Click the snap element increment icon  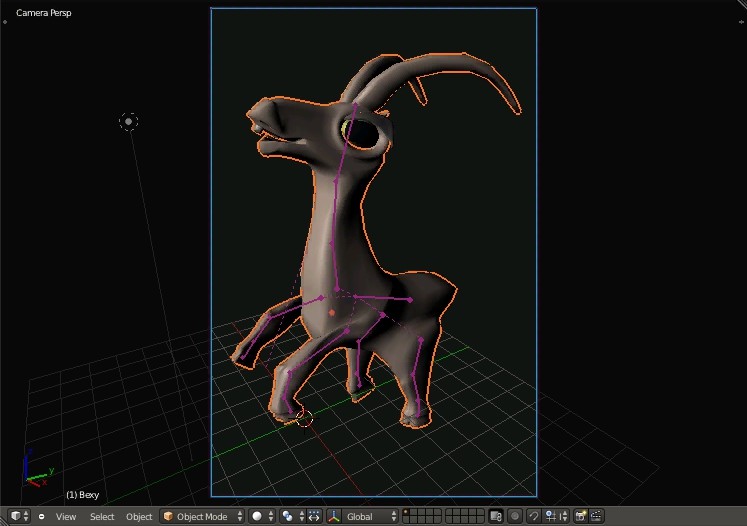click(x=551, y=516)
